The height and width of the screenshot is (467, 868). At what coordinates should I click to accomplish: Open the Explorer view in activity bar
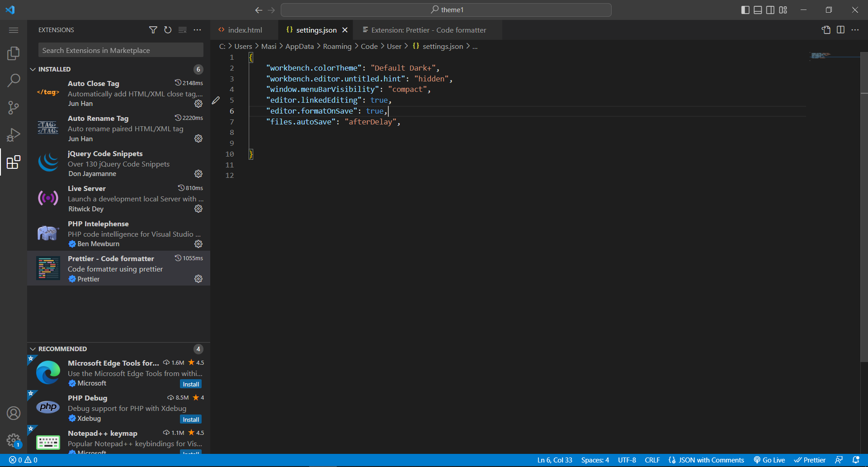coord(14,53)
